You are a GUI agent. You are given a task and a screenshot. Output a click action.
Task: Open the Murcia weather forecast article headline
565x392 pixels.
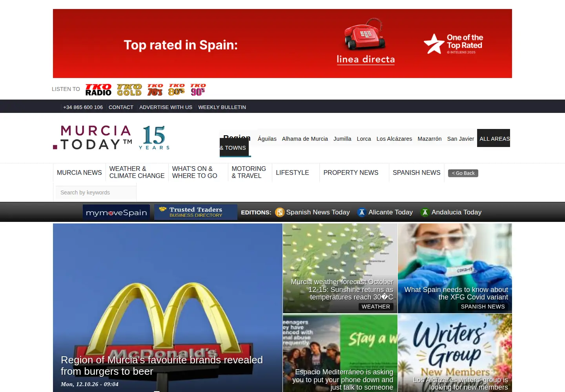(x=342, y=289)
